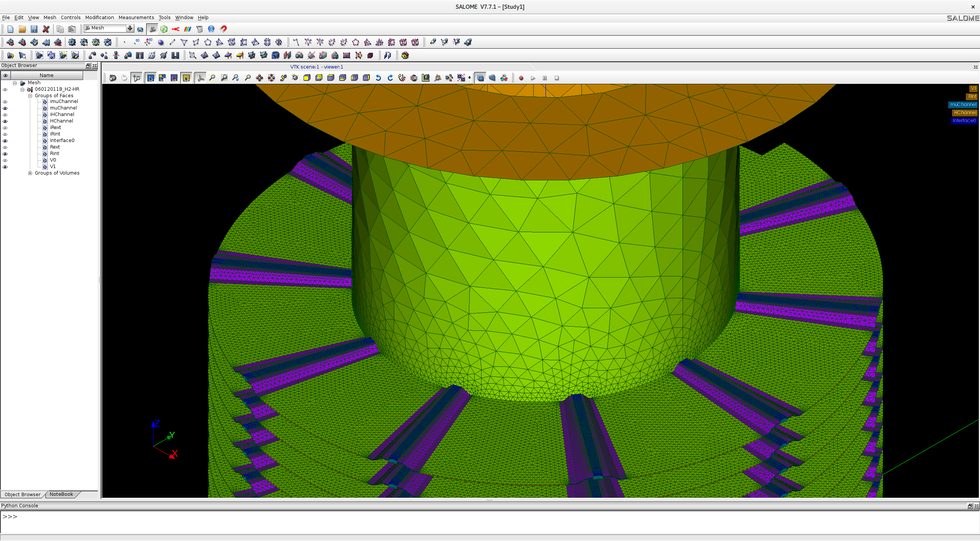Toggle visibility eye of Rint group
980x541 pixels.
click(5, 154)
